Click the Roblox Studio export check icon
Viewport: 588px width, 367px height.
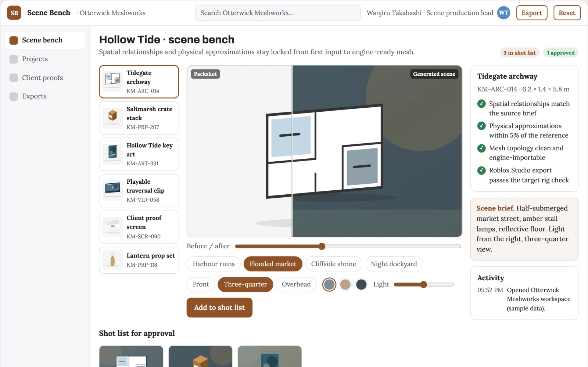481,170
